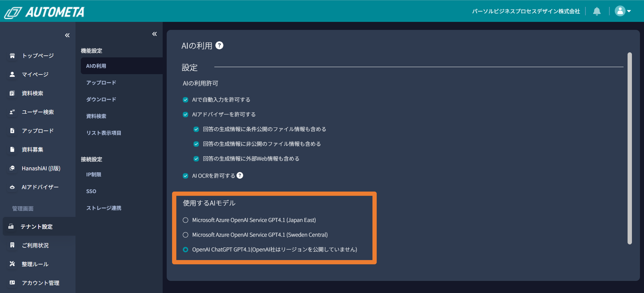
Task: Open アカウント管理 in sidebar
Action: (41, 283)
